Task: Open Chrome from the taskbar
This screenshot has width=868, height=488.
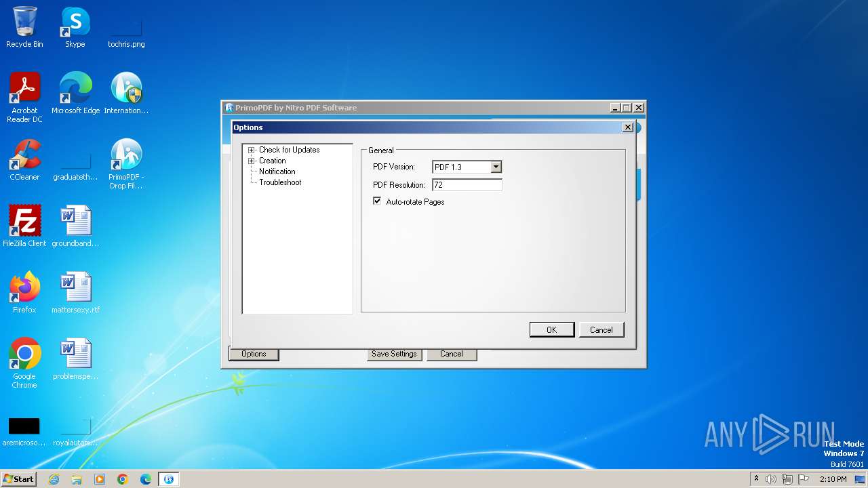Action: tap(123, 479)
